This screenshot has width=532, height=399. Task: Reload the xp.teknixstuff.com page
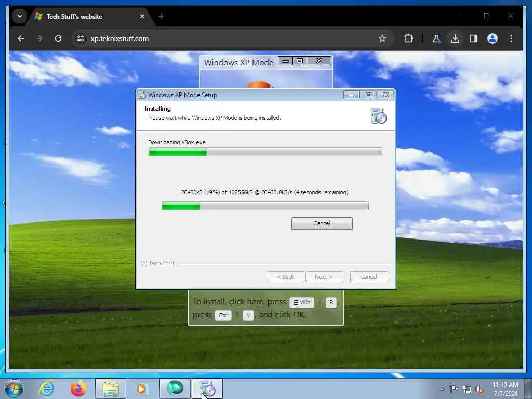point(58,38)
